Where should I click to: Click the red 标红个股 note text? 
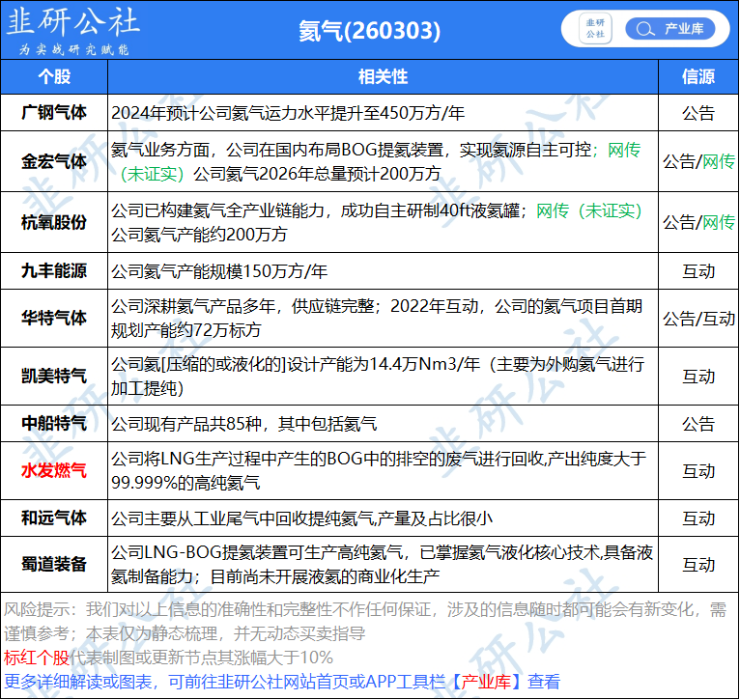coord(37,658)
